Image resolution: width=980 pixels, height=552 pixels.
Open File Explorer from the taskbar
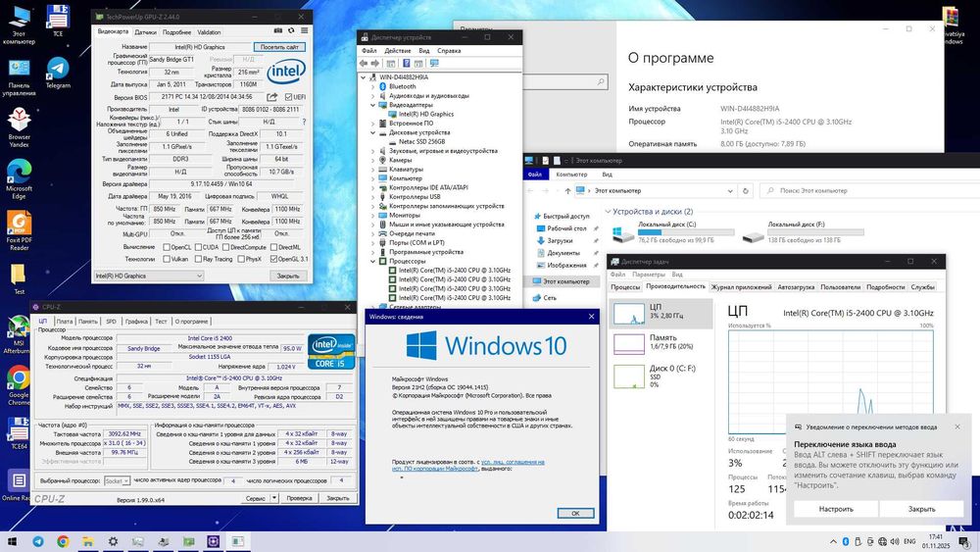[x=88, y=541]
